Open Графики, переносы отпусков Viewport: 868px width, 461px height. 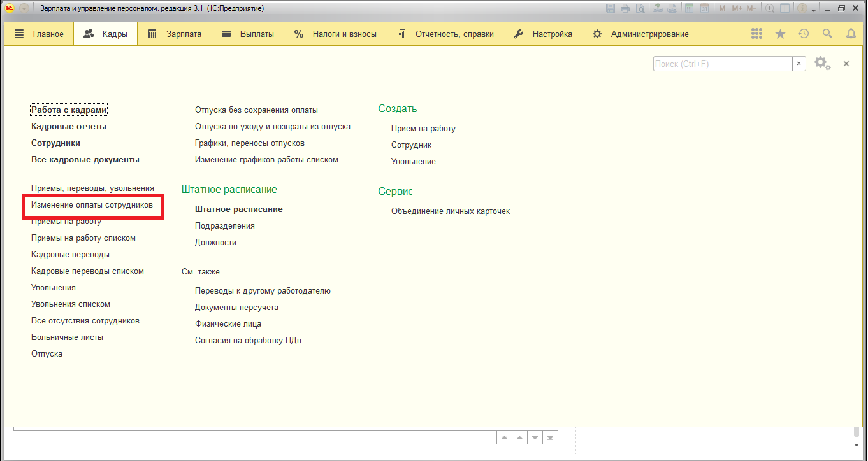point(250,143)
